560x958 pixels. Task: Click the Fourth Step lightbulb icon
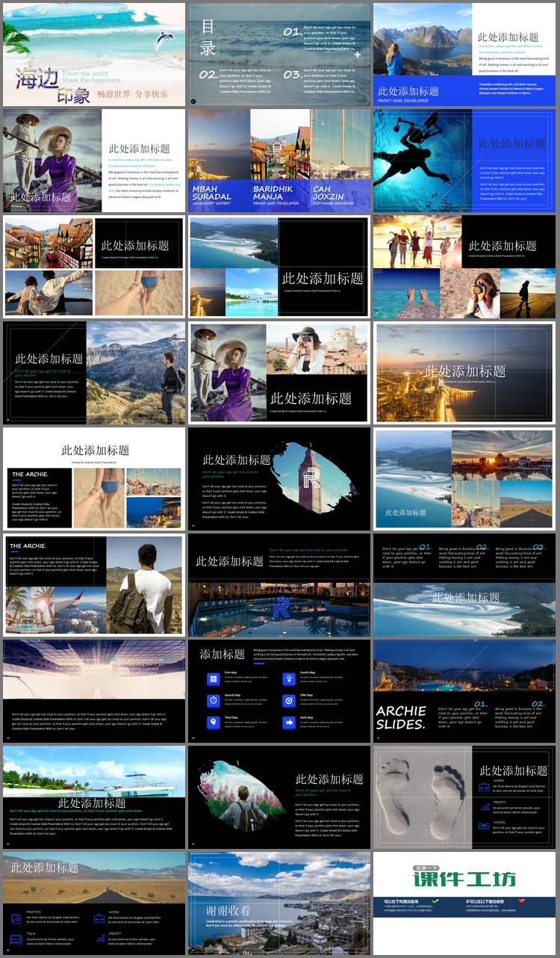pyautogui.click(x=288, y=679)
